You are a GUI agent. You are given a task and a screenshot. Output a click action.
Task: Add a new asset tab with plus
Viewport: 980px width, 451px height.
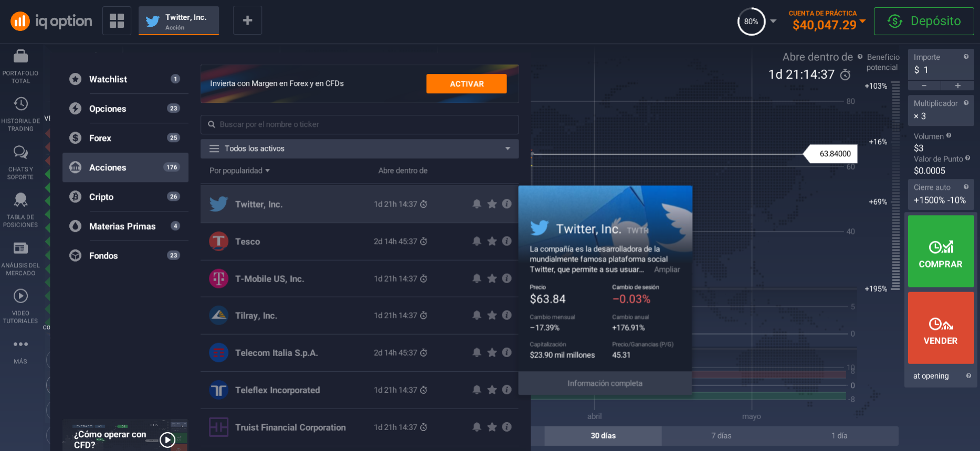247,20
